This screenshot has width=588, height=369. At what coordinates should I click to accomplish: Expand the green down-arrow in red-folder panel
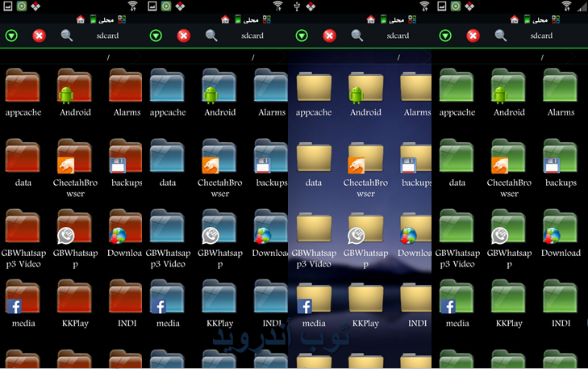click(11, 36)
